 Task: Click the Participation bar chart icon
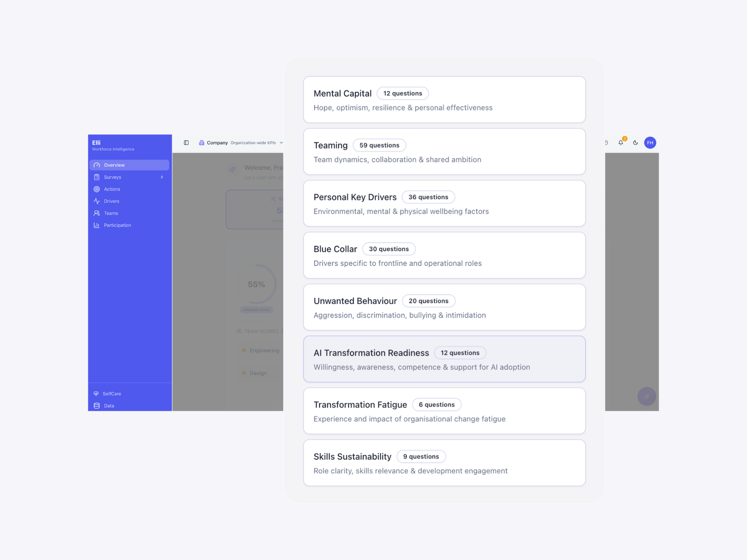[97, 225]
